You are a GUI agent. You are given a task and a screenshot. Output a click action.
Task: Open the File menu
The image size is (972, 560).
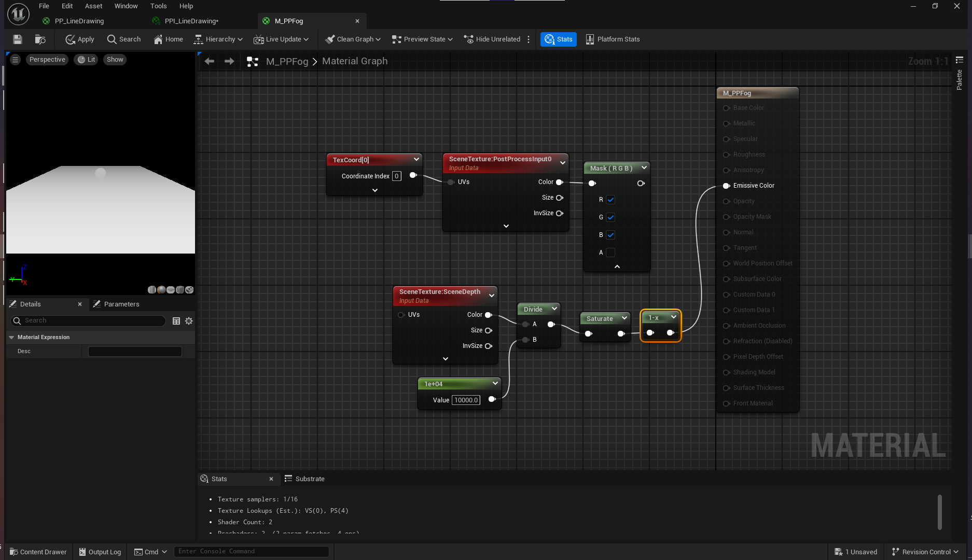pyautogui.click(x=44, y=6)
